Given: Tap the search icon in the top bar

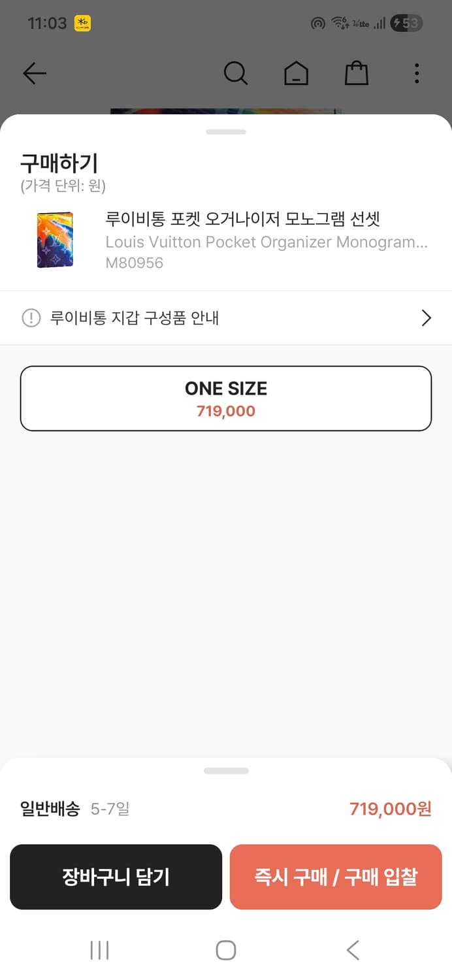Looking at the screenshot, I should pyautogui.click(x=236, y=73).
